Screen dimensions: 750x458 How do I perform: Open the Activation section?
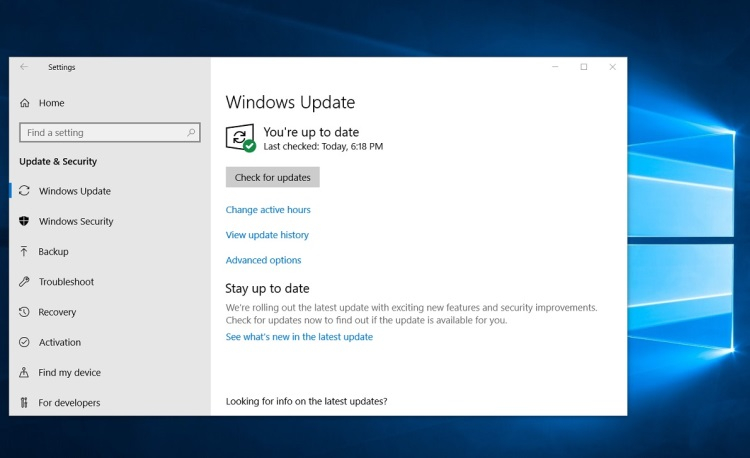(60, 342)
